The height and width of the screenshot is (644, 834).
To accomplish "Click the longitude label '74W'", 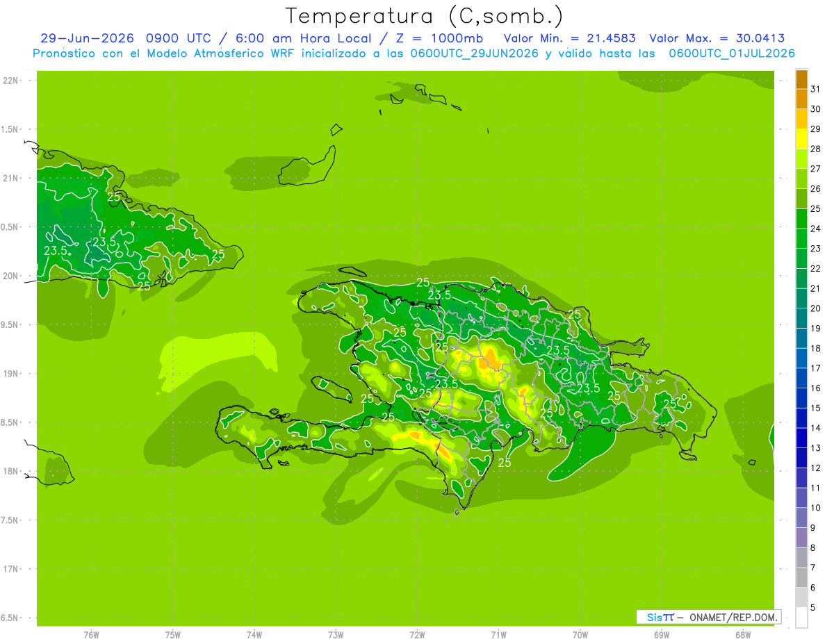I will click(x=254, y=635).
